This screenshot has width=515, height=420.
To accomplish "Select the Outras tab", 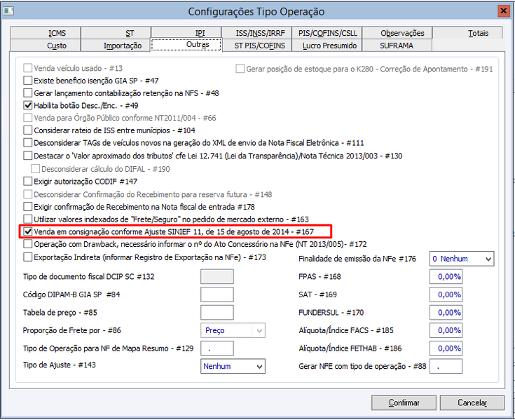I will (x=186, y=45).
